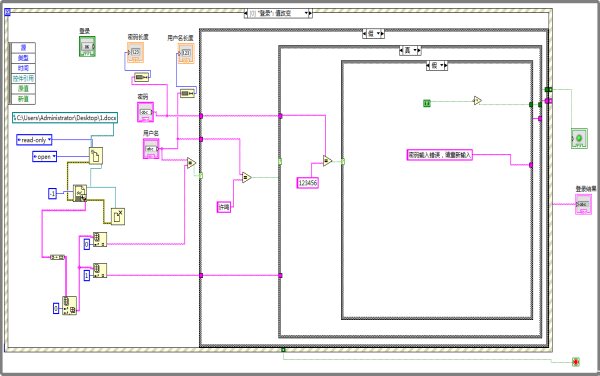This screenshot has height=376, width=600.
Task: Toggle the 登录 boolean button terminal
Action: (x=87, y=46)
